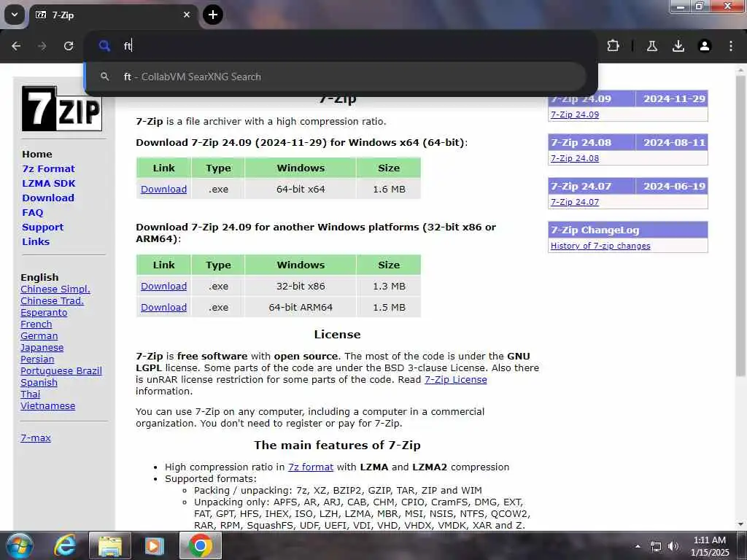Open the downloads tray icon
This screenshot has height=560, width=747.
point(678,46)
